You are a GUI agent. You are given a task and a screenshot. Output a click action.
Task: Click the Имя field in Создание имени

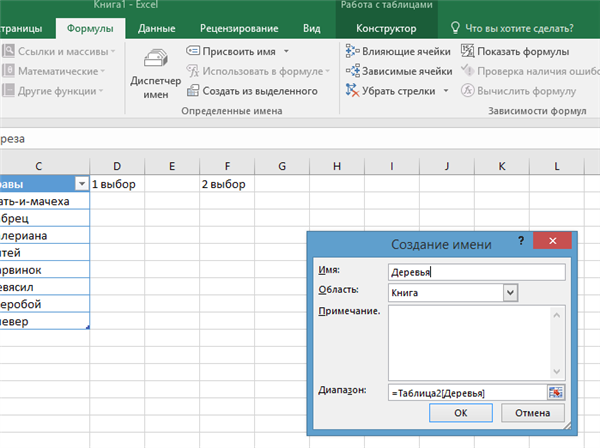[x=476, y=272]
